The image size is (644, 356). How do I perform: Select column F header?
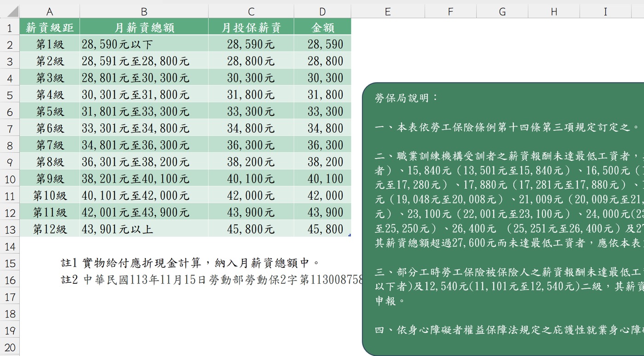coord(450,11)
